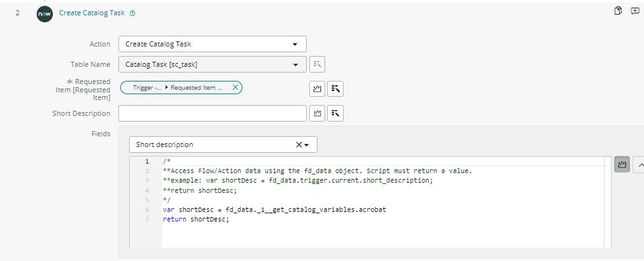Click the copy step icon at top right

coord(618,11)
